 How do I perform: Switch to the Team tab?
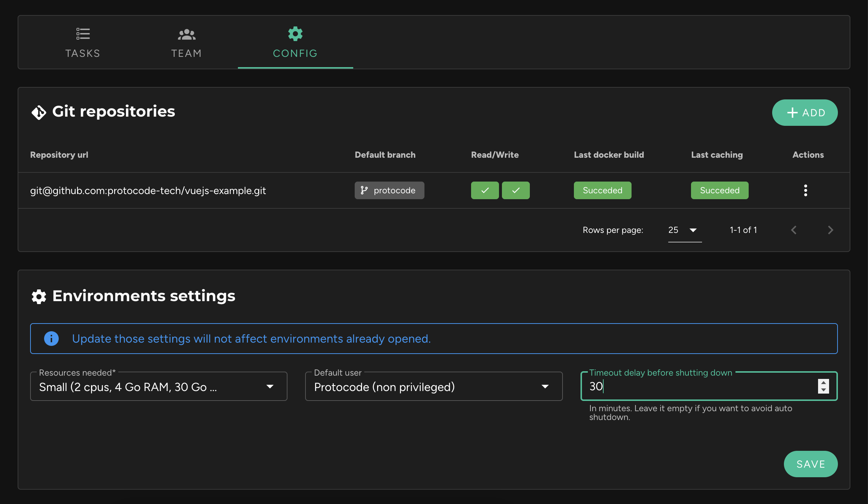click(187, 43)
